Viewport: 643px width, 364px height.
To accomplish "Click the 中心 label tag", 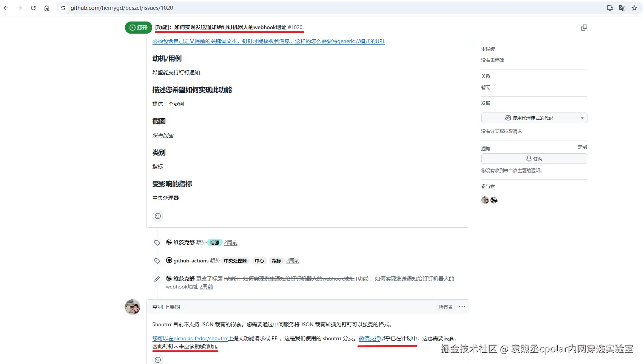I will tap(259, 261).
